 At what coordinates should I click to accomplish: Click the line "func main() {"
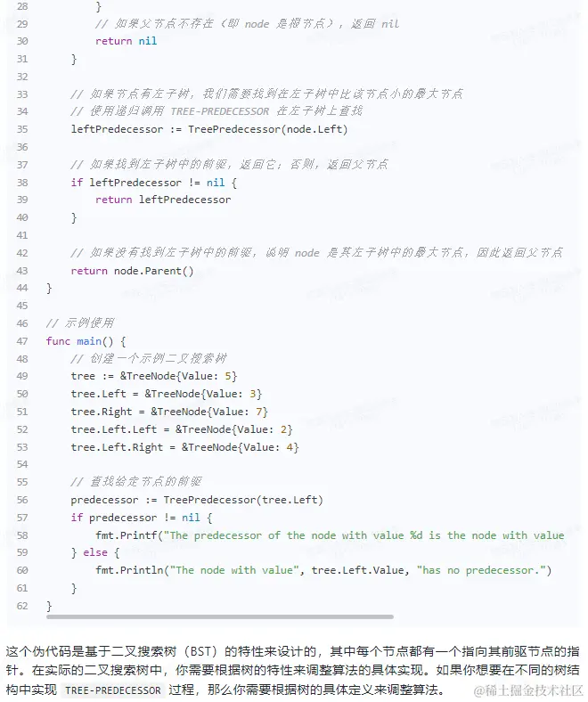86,341
